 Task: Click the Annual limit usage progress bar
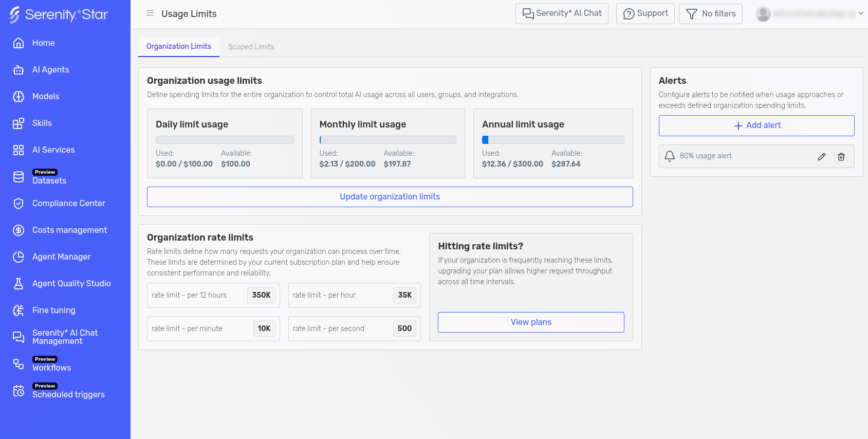point(552,140)
